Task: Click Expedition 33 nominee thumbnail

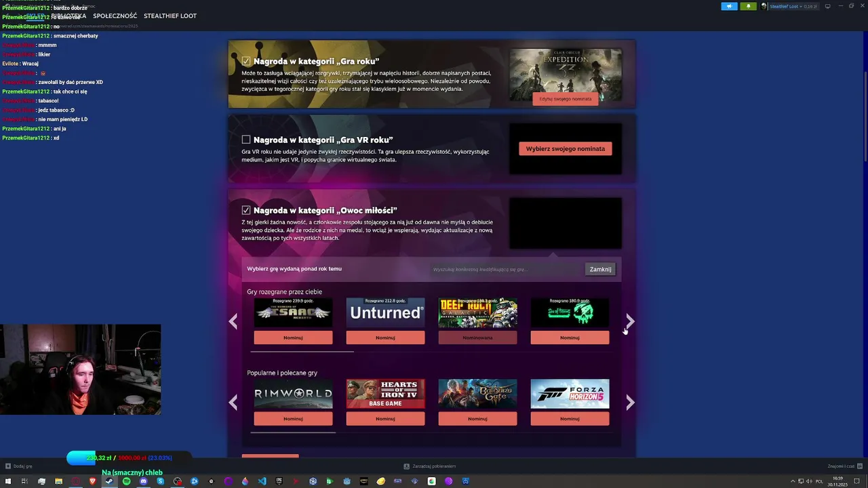Action: pyautogui.click(x=566, y=75)
